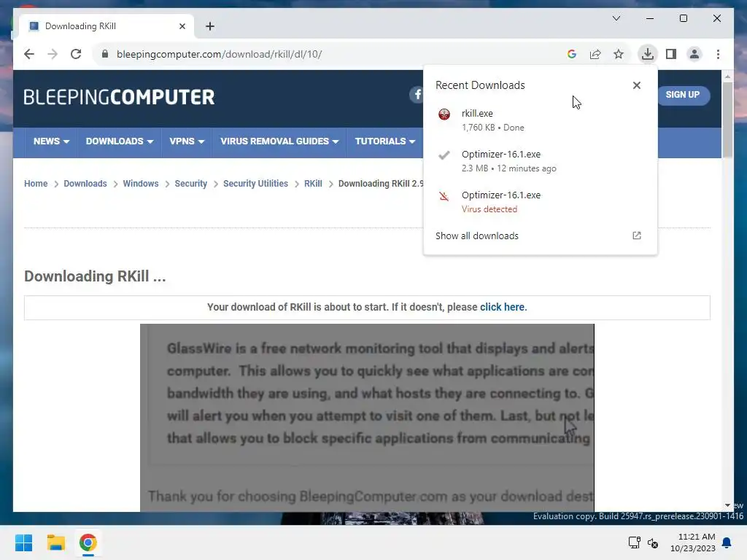This screenshot has height=560, width=747.
Task: Close the Downloading RKill tab
Action: coord(182,26)
